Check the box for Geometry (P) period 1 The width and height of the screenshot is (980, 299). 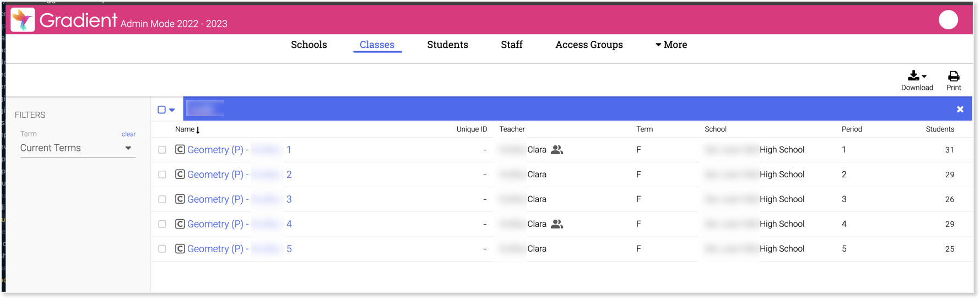[x=162, y=150]
